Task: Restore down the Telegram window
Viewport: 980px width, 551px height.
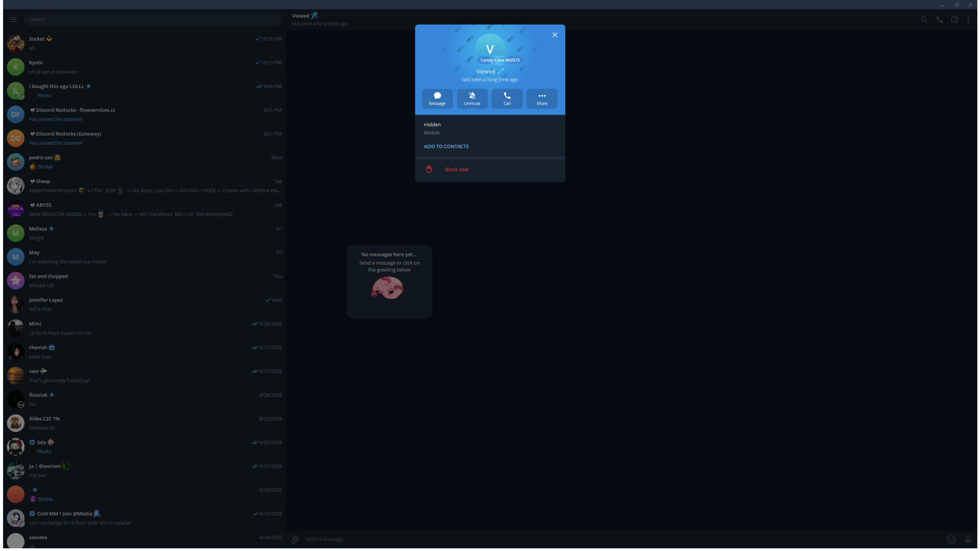Action: click(957, 4)
